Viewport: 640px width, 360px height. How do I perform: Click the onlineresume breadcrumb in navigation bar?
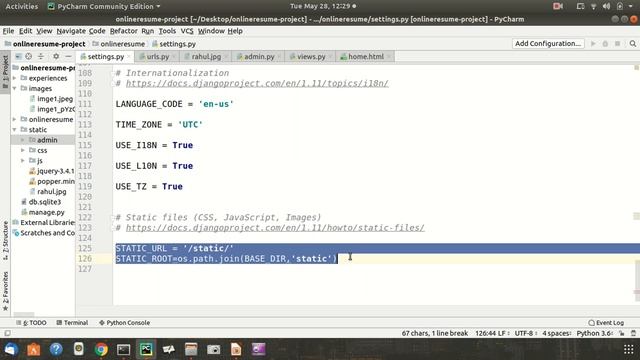pyautogui.click(x=118, y=44)
